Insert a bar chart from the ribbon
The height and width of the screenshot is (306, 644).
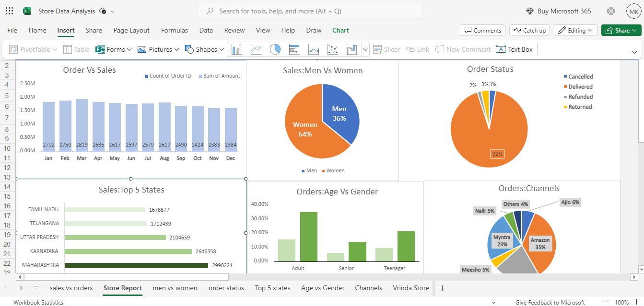294,49
